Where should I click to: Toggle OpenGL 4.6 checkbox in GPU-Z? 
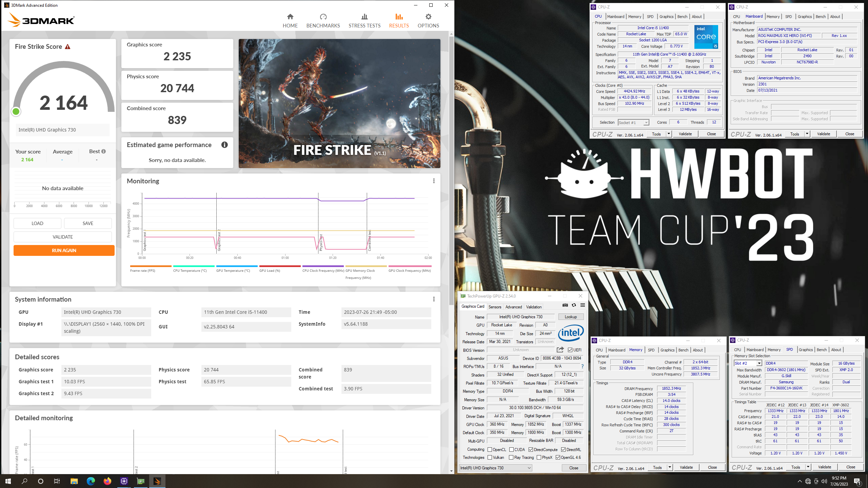coord(558,457)
